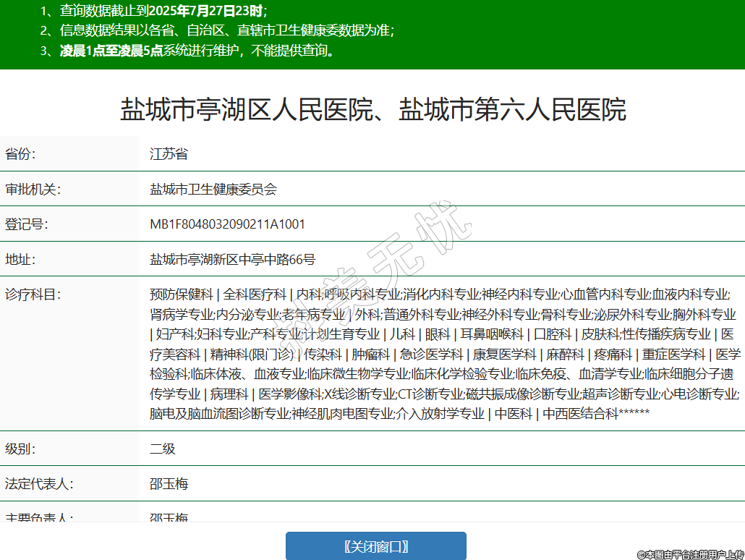Image resolution: width=745 pixels, height=560 pixels.
Task: Click the 关闭窗口 button
Action: tap(375, 546)
